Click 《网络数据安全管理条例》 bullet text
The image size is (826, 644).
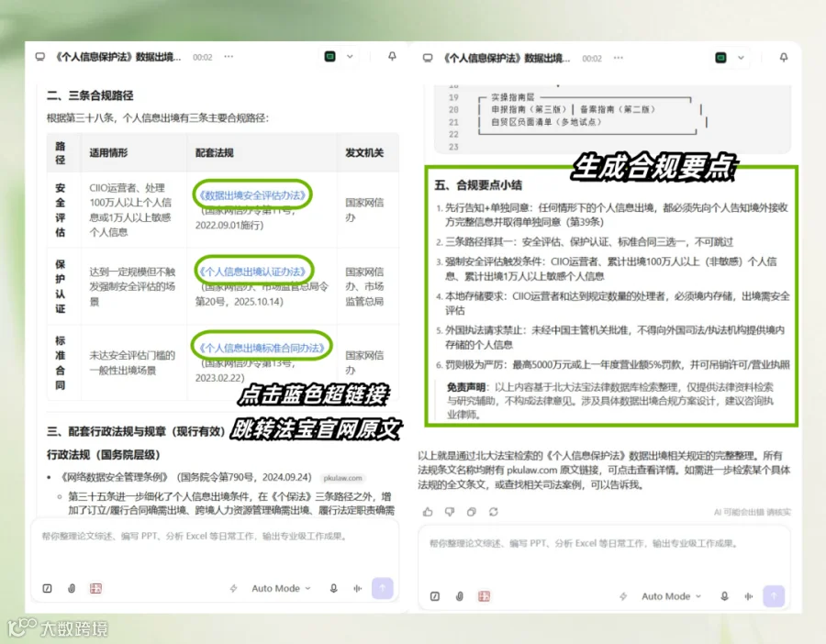click(115, 477)
